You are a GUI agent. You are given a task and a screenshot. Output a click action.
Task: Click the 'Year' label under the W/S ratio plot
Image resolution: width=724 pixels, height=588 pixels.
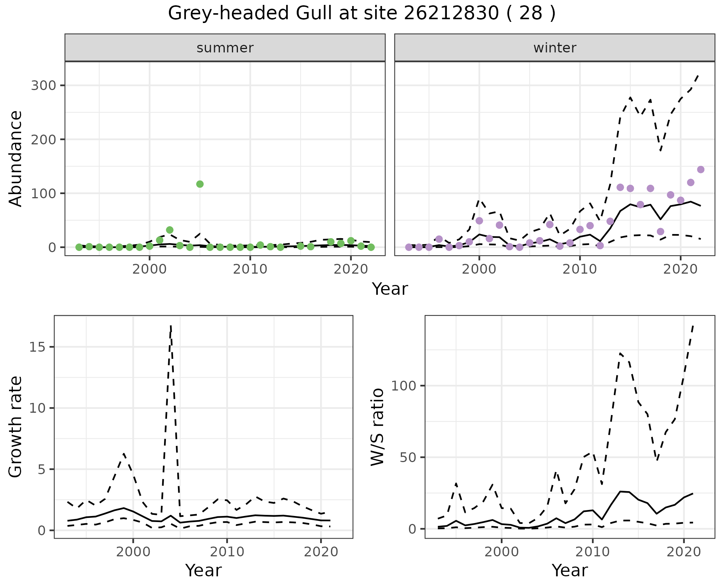[x=569, y=570]
